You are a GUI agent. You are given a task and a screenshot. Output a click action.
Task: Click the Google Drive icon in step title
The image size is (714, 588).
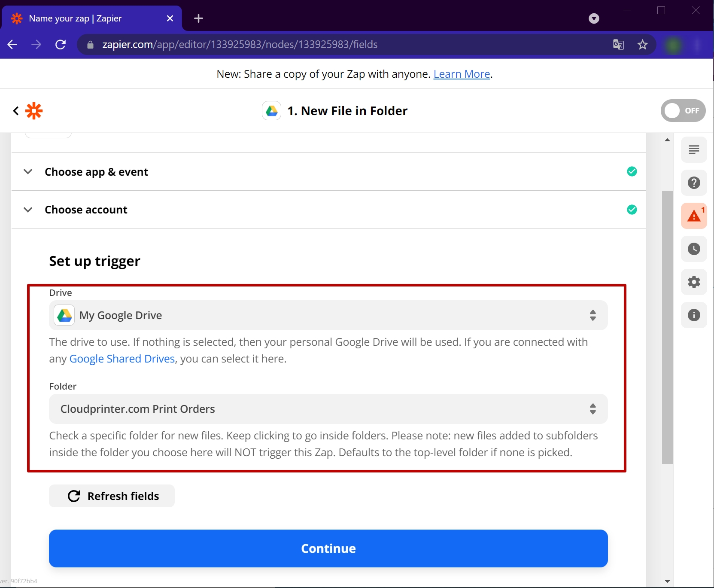[x=272, y=111]
